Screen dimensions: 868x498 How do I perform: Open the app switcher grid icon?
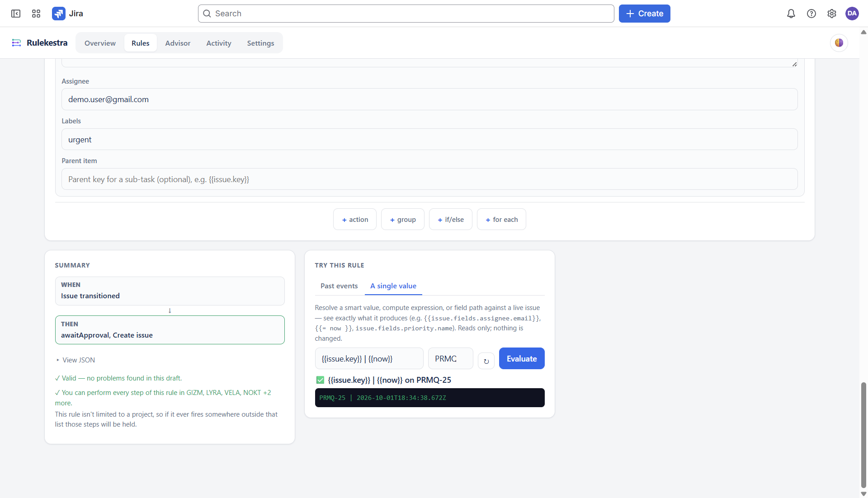[36, 14]
